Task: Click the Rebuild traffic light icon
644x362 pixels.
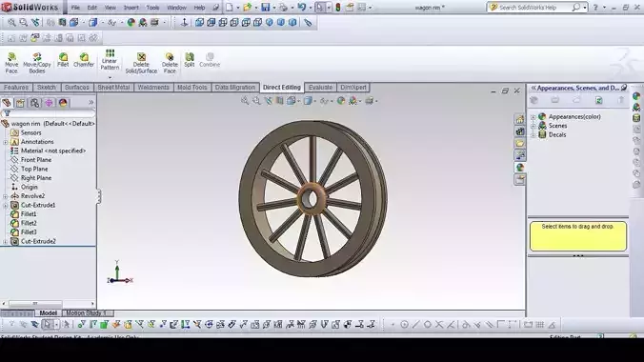Action: [x=337, y=8]
